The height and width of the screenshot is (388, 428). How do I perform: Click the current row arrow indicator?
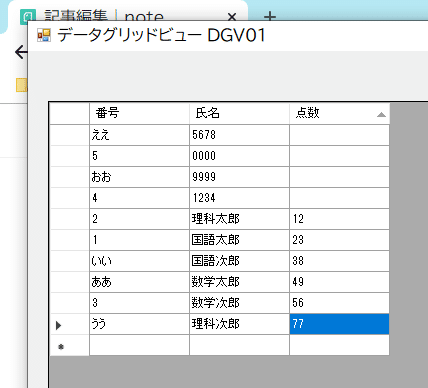[x=59, y=325]
